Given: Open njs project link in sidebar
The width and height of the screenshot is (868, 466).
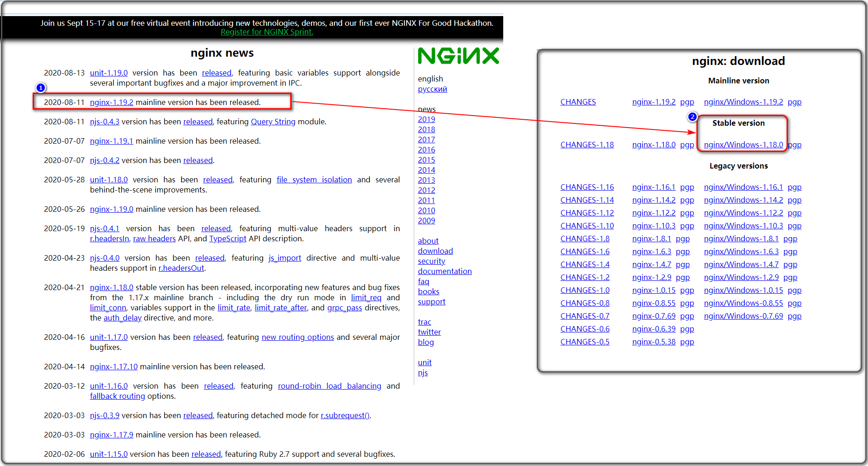Looking at the screenshot, I should 423,373.
